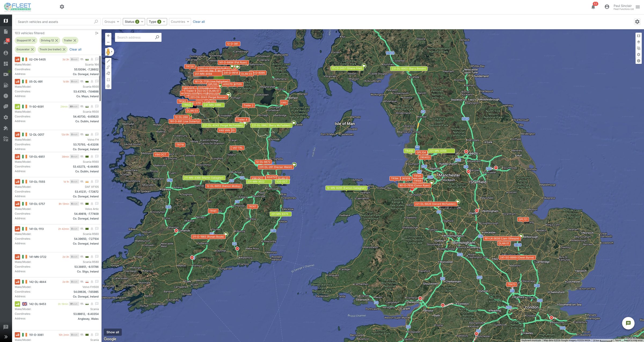644x342 pixels.
Task: Click the gear icon beside Fleet logo
Action: coord(62,7)
